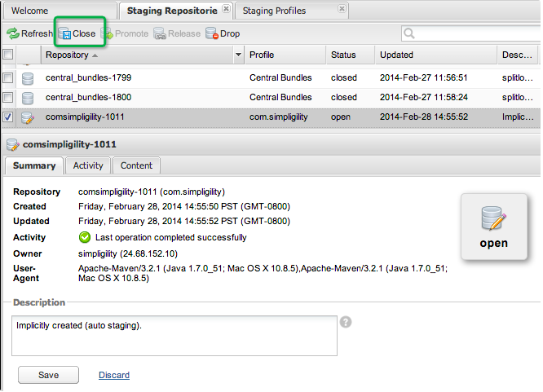The width and height of the screenshot is (543, 392).
Task: Tick the checkbox for central_bundles-1800
Action: coord(7,97)
